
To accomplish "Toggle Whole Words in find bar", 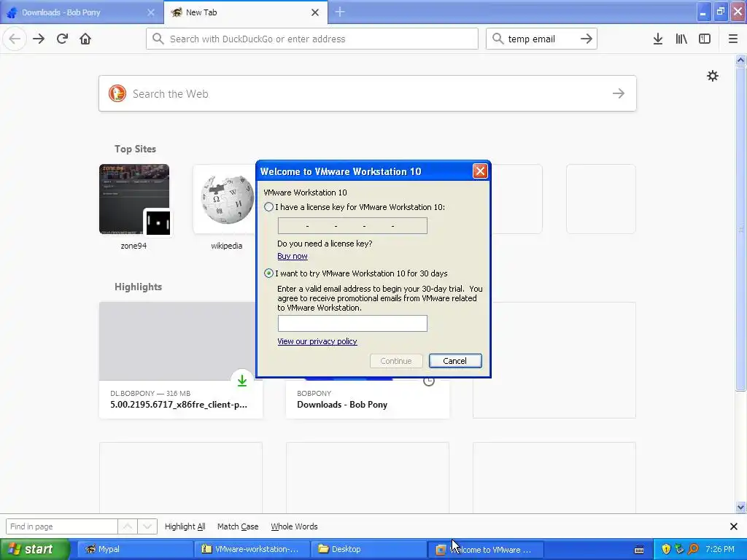I will point(294,526).
